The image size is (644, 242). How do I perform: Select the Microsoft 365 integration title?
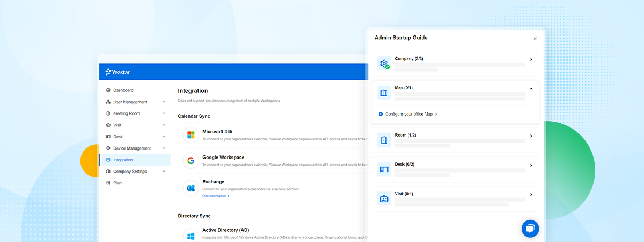click(x=217, y=131)
